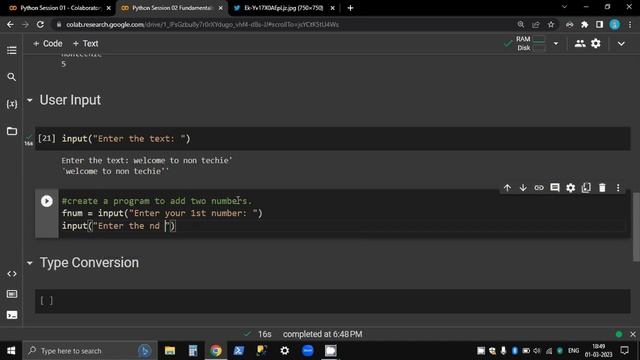Open the Files folder panel

tap(11, 131)
